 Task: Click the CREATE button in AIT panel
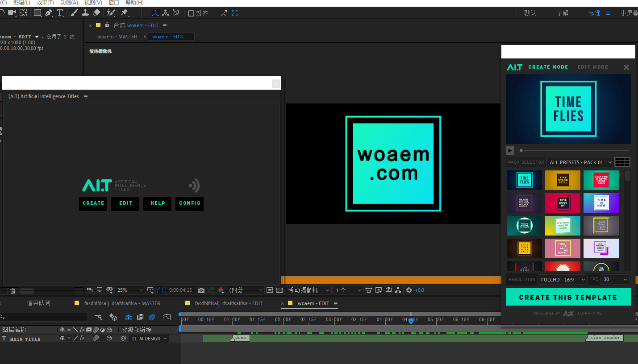(x=93, y=203)
